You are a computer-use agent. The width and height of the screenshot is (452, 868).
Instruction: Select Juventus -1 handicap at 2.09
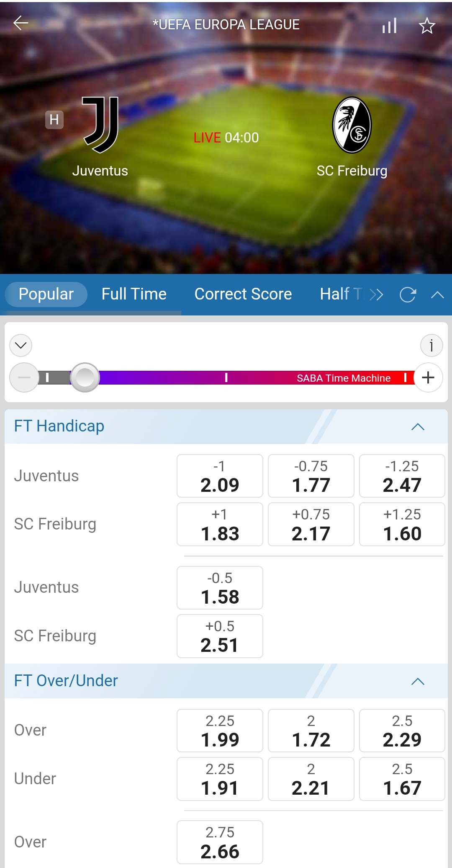tap(220, 476)
